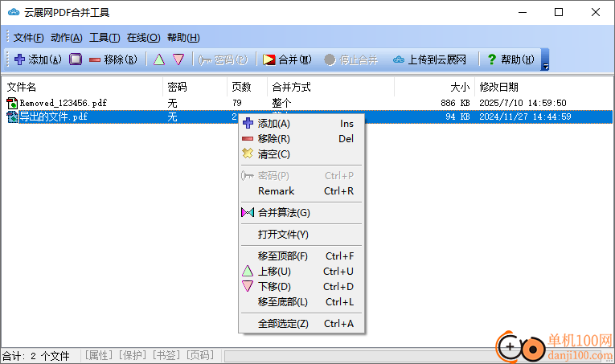Click the [页码] status bar indicator

[x=200, y=355]
